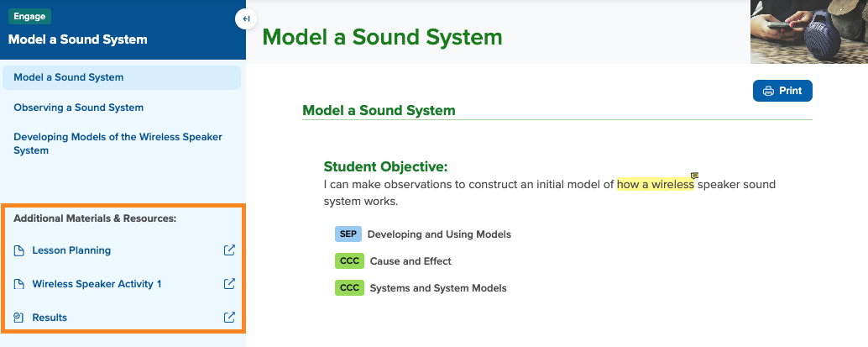Click the yellow annotation note icon
868x347 pixels.
pos(695,175)
